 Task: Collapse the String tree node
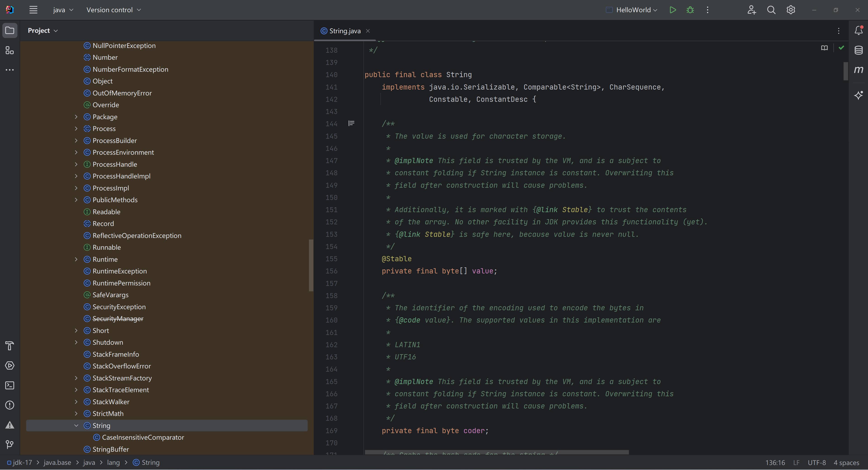[x=76, y=425]
